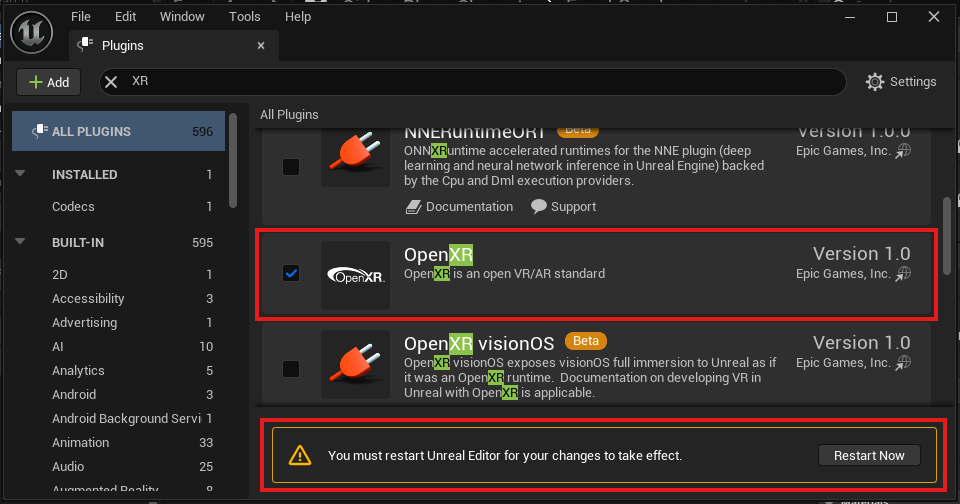960x504 pixels.
Task: Open NNERuntimeORT Support link
Action: [x=563, y=207]
